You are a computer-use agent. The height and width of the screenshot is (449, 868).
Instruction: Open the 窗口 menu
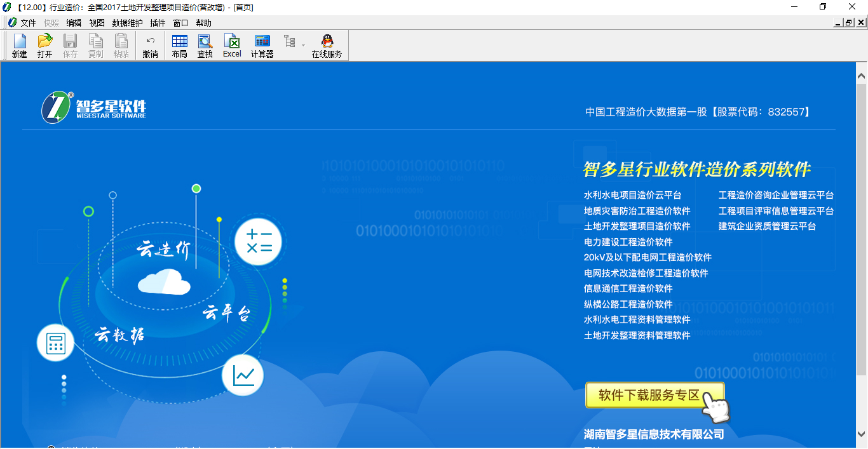tap(180, 23)
